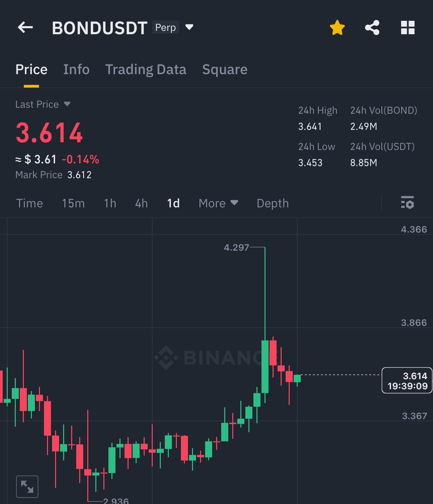Select the Info tab

[76, 69]
